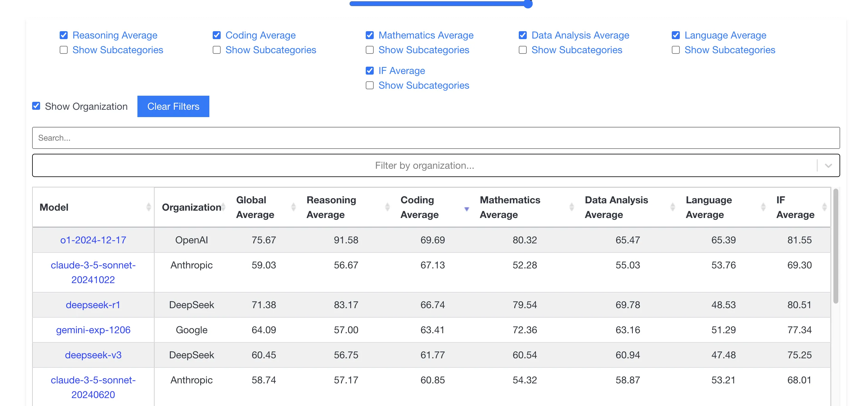Toggle Coding Average sort arrow
The width and height of the screenshot is (868, 406).
click(467, 209)
